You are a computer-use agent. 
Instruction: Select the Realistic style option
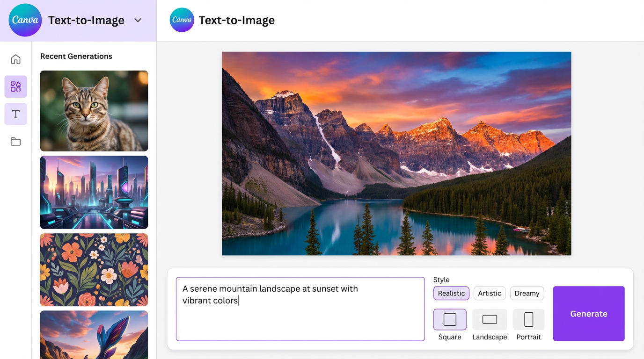click(x=451, y=293)
